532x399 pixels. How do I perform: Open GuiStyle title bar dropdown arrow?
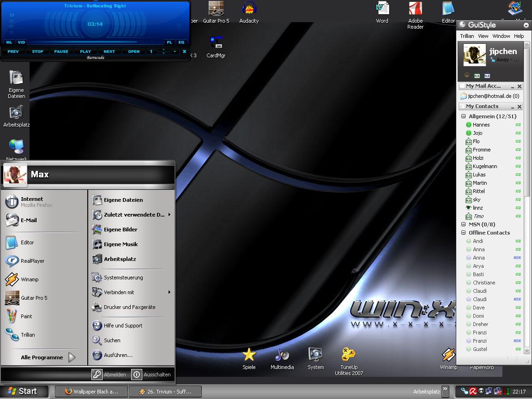click(526, 25)
